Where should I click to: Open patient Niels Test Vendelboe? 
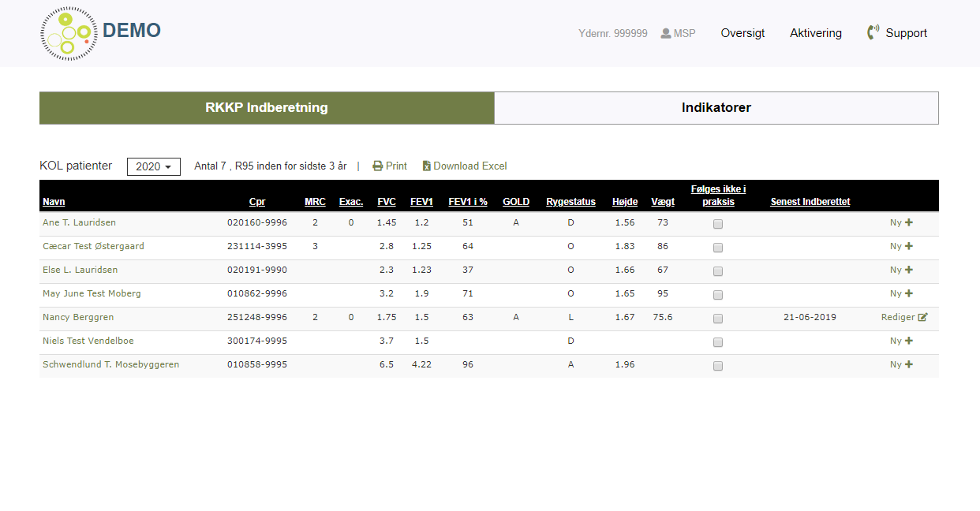87,341
